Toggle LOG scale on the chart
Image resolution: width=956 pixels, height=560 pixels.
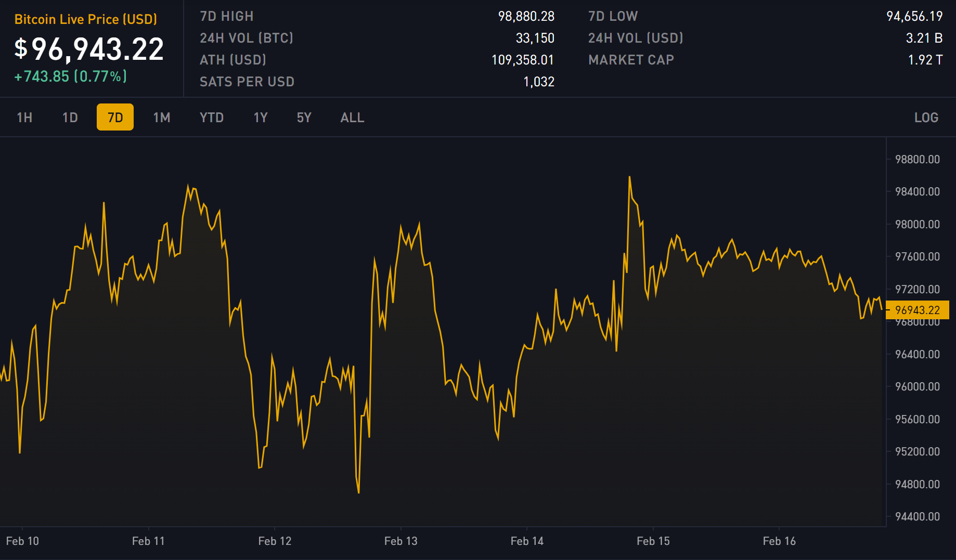(926, 117)
